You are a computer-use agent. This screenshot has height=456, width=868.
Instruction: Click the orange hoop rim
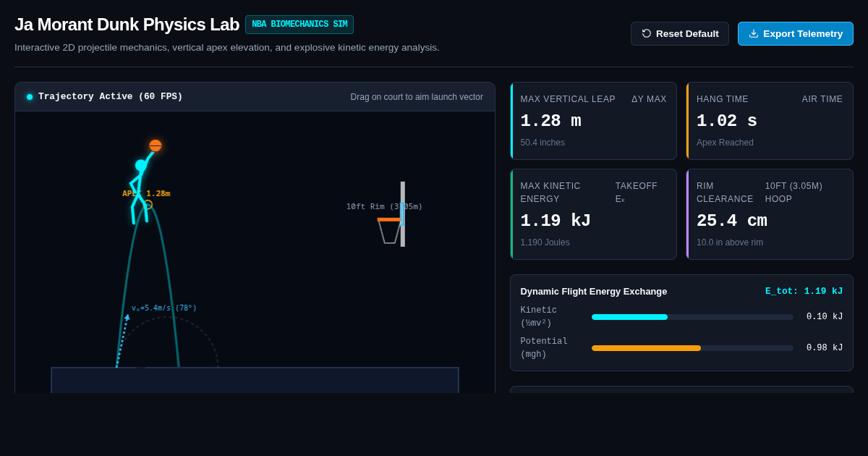pos(389,219)
